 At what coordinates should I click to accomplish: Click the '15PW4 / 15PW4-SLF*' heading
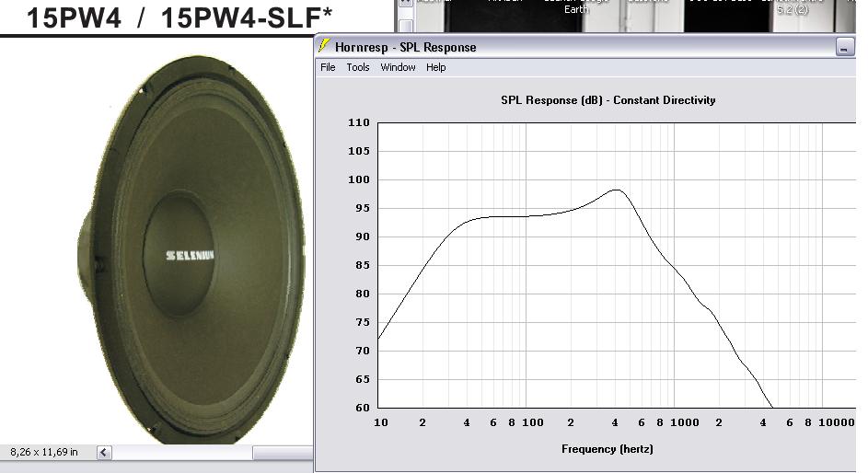pos(179,17)
